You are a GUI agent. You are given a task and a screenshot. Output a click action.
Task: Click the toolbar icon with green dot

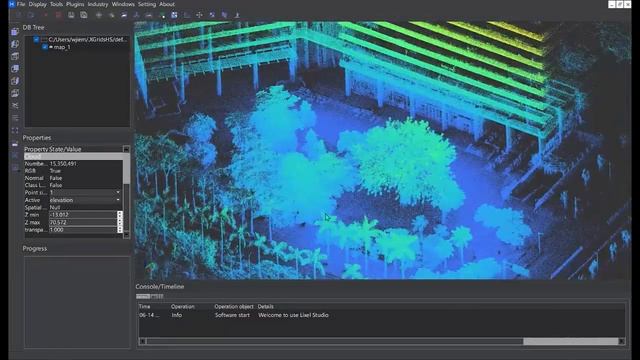coord(162,15)
